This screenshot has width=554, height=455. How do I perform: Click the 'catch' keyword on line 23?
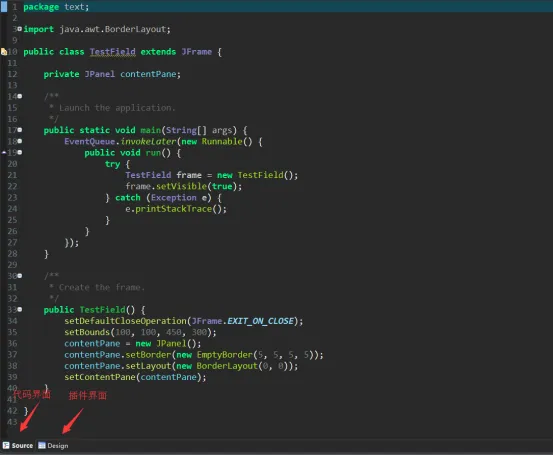click(128, 197)
